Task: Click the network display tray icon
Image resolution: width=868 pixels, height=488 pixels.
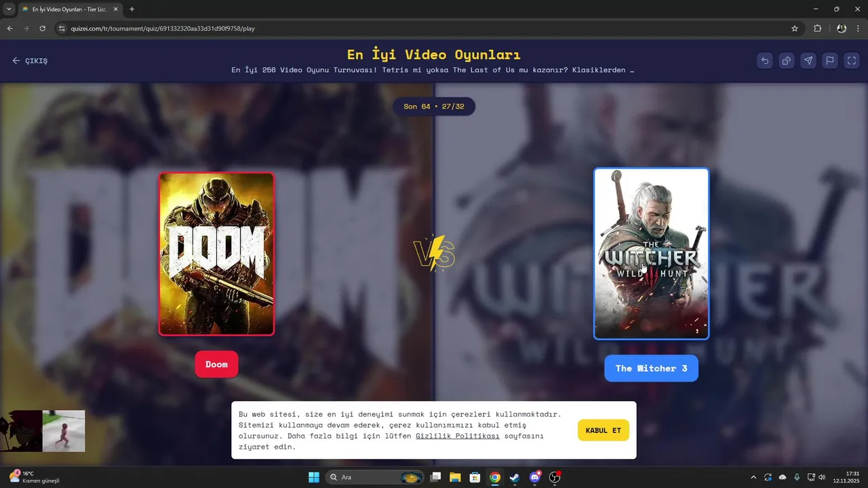Action: 811,477
